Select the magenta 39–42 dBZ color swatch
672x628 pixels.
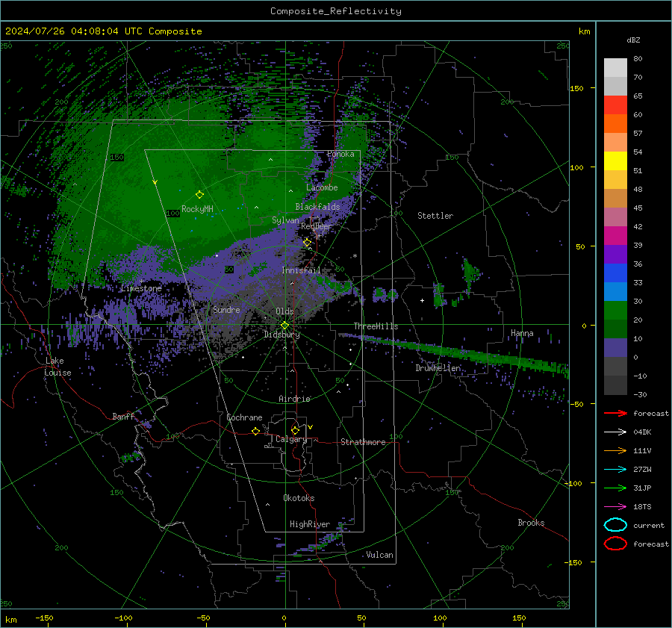coord(615,236)
